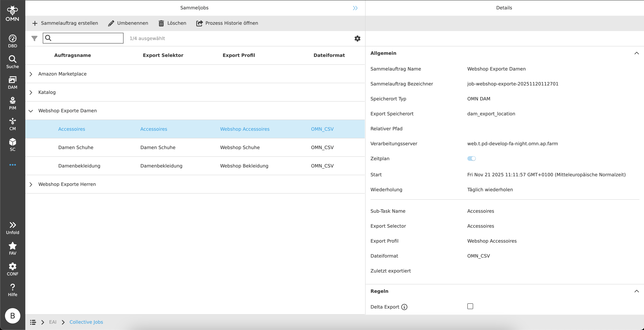
Task: Click the Sammelauftrag erstellen button
Action: pos(65,23)
